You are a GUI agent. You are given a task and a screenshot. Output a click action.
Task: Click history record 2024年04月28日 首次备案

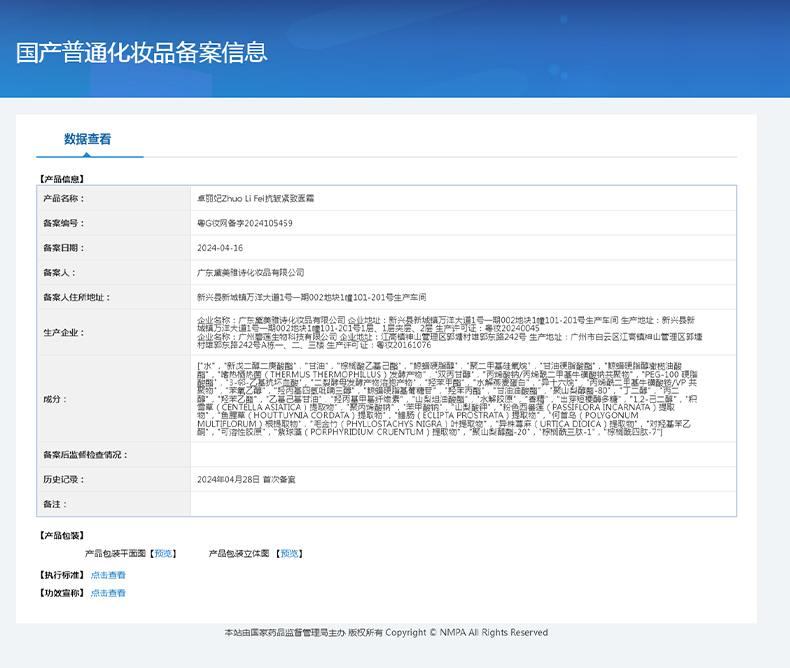coord(246,480)
